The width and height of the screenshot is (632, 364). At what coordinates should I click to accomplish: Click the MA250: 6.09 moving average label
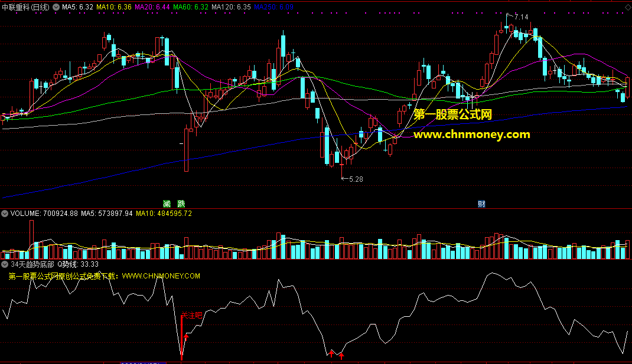click(273, 7)
